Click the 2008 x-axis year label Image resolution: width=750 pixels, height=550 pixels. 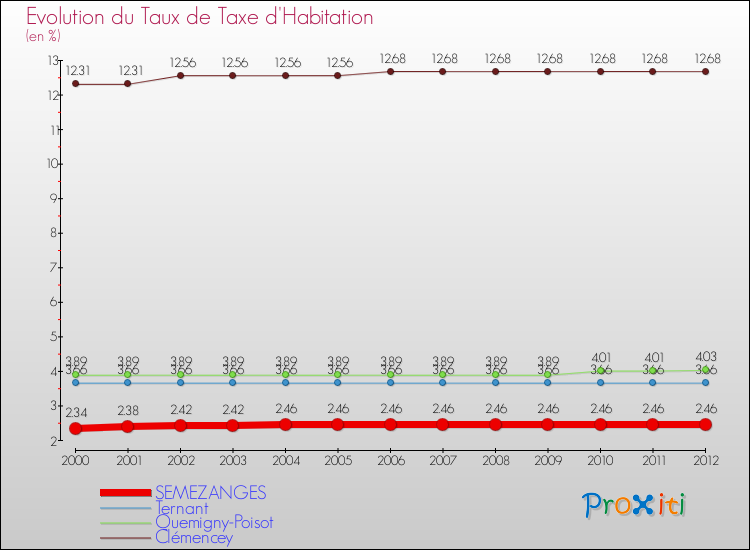coord(496,460)
